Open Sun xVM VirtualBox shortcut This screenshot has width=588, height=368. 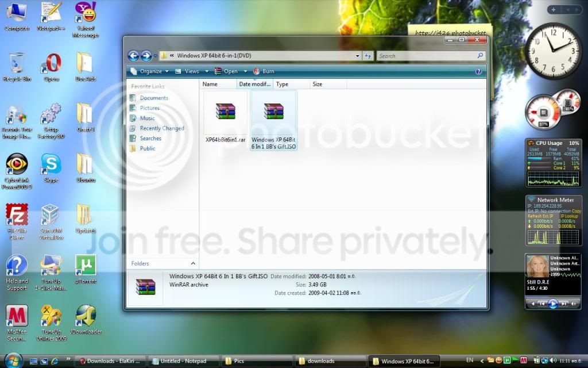point(51,221)
